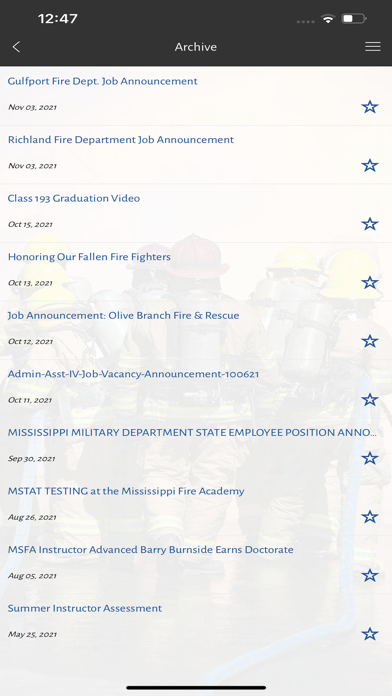Favorite the MSTAT TESTING post
The width and height of the screenshot is (392, 696).
(x=369, y=517)
